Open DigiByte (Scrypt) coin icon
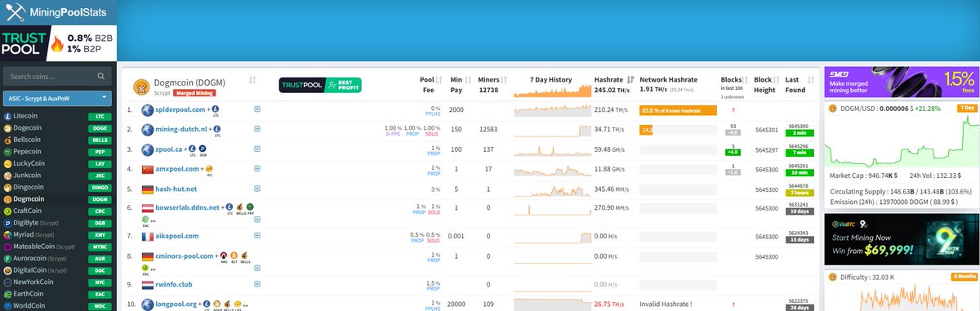Screen dimensions: 980x311 click(7, 222)
